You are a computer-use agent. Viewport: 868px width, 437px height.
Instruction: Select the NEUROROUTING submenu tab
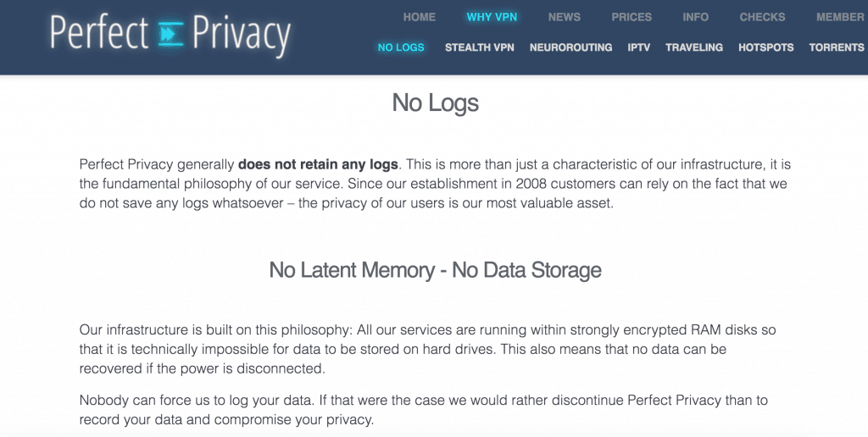(x=570, y=47)
